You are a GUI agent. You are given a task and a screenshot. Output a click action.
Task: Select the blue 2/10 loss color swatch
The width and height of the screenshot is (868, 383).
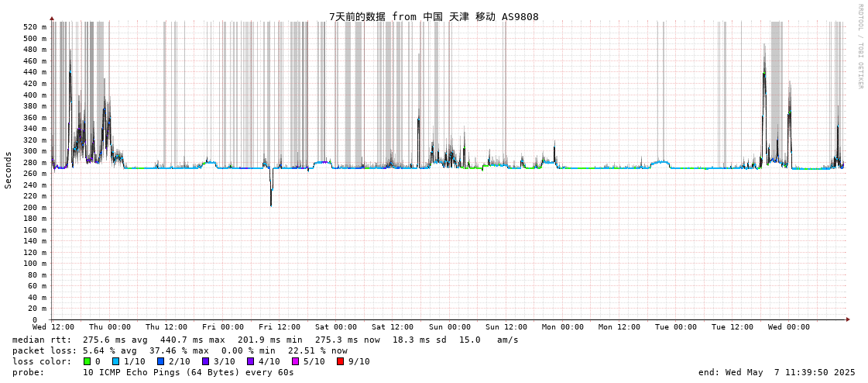[x=160, y=361]
